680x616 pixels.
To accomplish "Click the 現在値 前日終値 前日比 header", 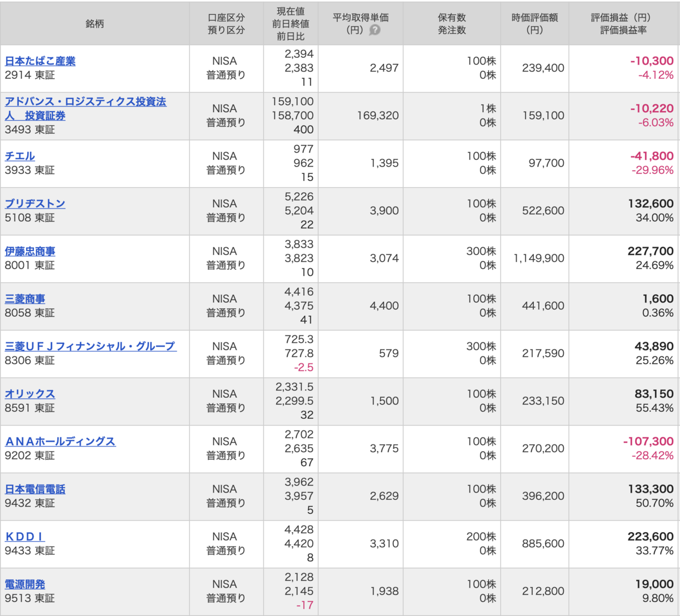I will coord(291,24).
